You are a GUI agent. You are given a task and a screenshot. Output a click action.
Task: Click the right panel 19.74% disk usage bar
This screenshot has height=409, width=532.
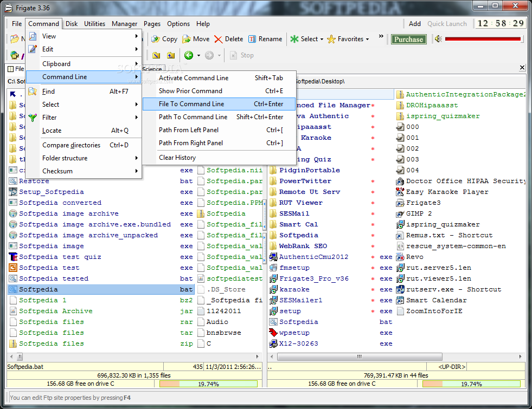pos(471,384)
